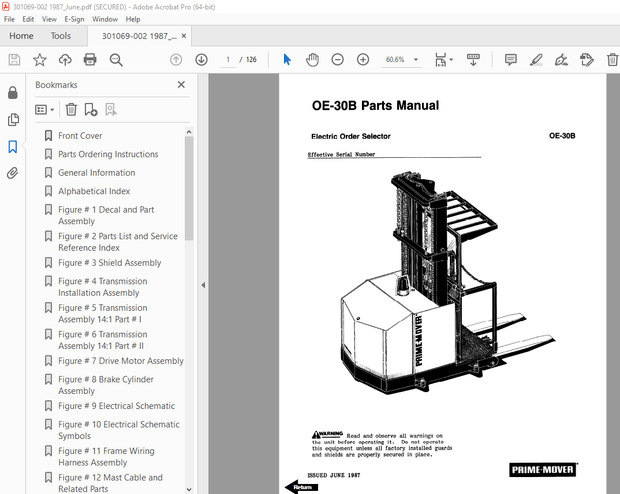Screen dimensions: 620x494
Task: Click the Return arrow link on page
Action: click(x=301, y=487)
